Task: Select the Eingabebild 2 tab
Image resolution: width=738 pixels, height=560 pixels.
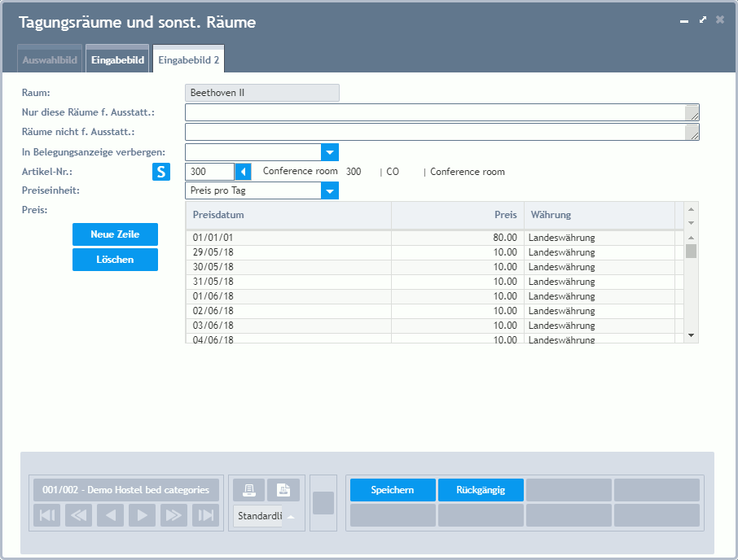Action: click(x=189, y=59)
